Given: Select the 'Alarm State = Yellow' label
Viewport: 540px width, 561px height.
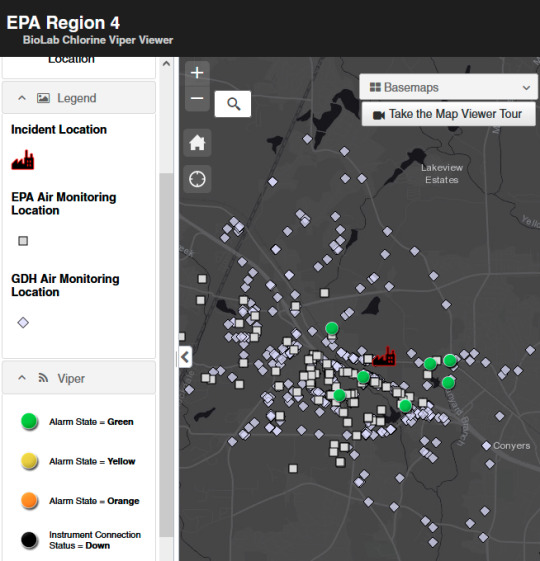Looking at the screenshot, I should (92, 461).
